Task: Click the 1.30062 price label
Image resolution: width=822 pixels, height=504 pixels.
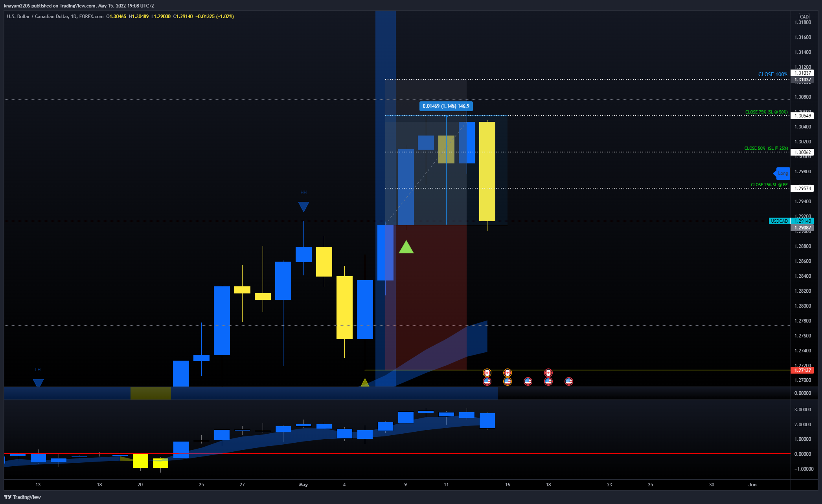Action: click(x=802, y=152)
